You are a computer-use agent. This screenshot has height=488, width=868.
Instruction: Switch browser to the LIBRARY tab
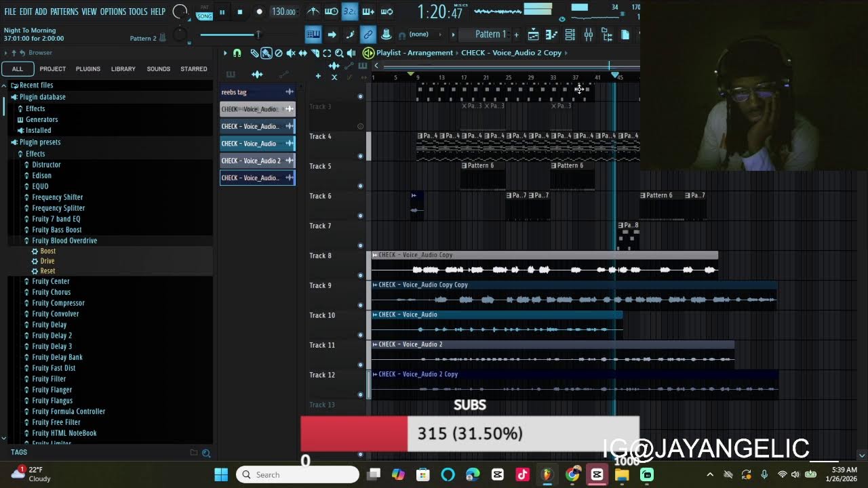(x=123, y=68)
